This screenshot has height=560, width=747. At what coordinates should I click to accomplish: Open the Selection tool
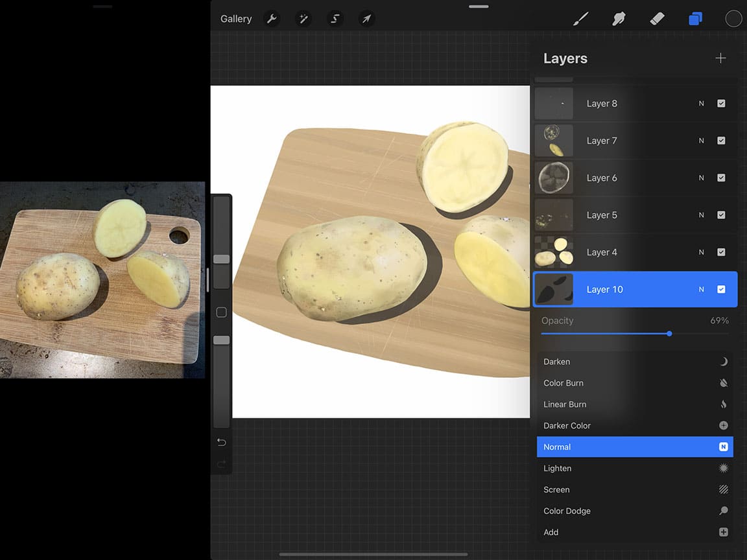tap(335, 18)
